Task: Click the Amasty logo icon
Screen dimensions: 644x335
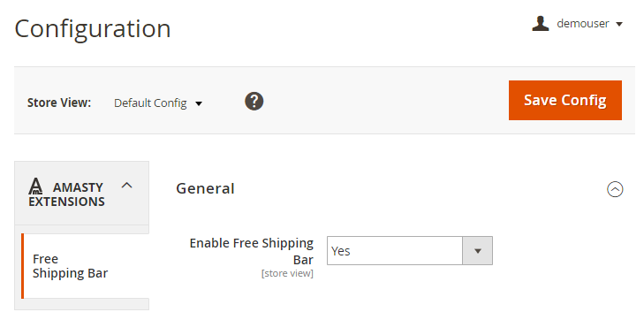Action: coord(35,187)
